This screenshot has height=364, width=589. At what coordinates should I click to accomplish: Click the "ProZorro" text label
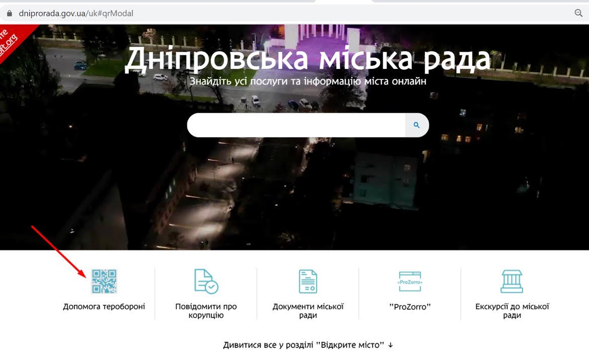[410, 307]
